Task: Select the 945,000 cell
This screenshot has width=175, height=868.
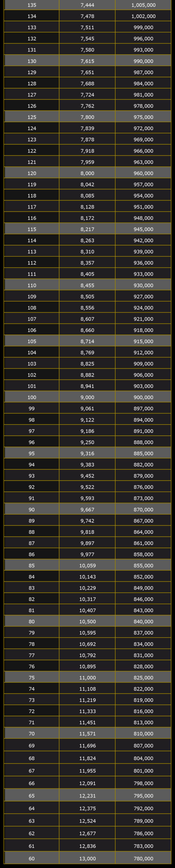Action: coord(143,229)
